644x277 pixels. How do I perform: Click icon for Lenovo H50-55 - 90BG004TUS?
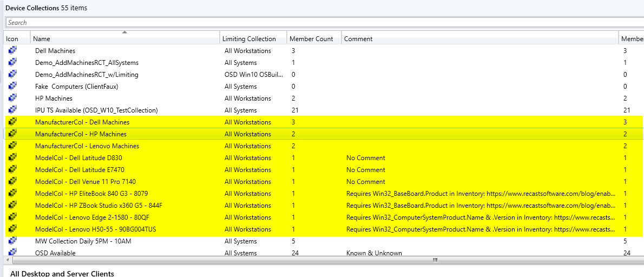coord(12,229)
